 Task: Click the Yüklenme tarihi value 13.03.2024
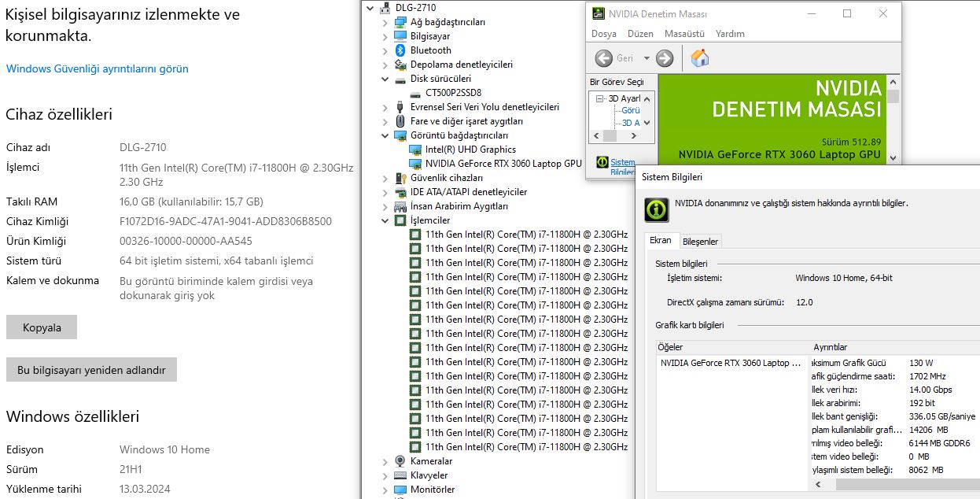pos(145,489)
